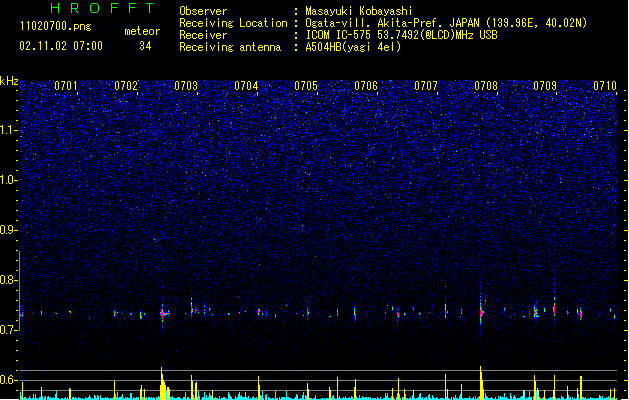This screenshot has width=629, height=400.
Task: Click the 0701 time marker
Action: coord(66,86)
